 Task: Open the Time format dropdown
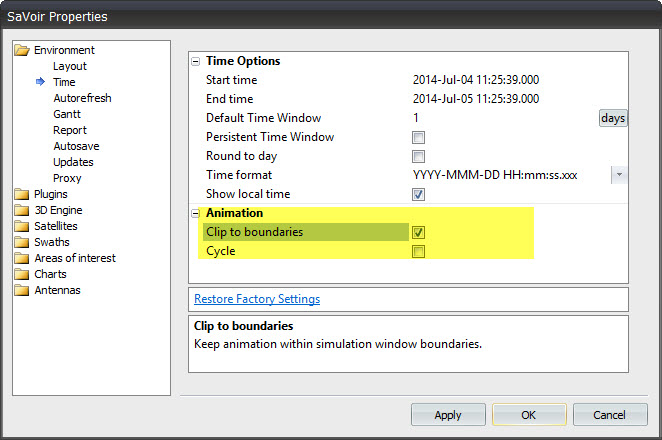619,175
